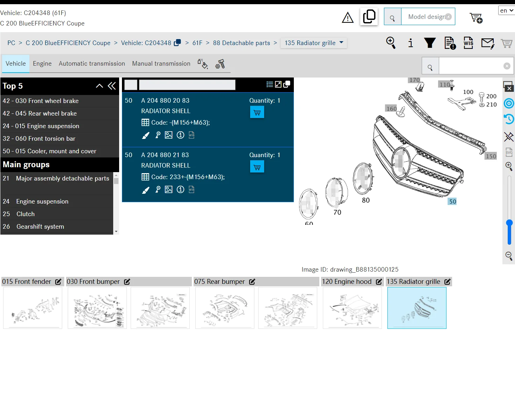
Task: Add A 204 880 21 83 to cart
Action: click(257, 167)
